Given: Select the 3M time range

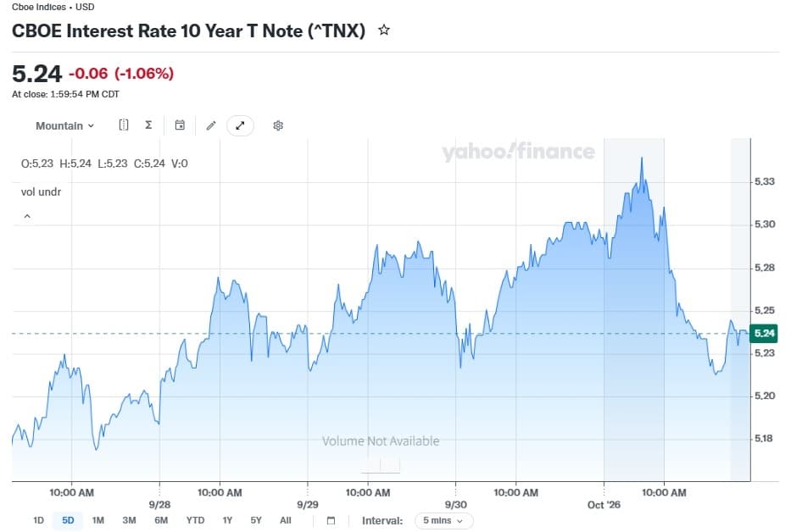Looking at the screenshot, I should click(x=129, y=520).
